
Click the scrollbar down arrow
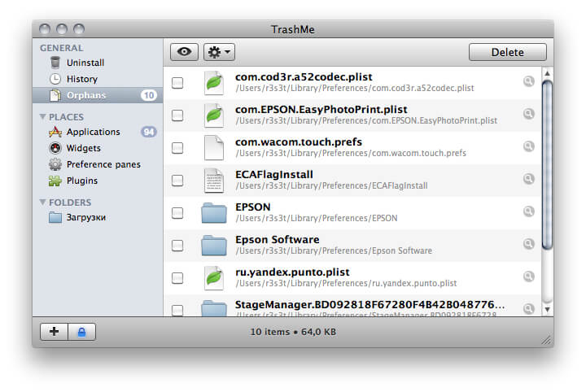[x=547, y=310]
